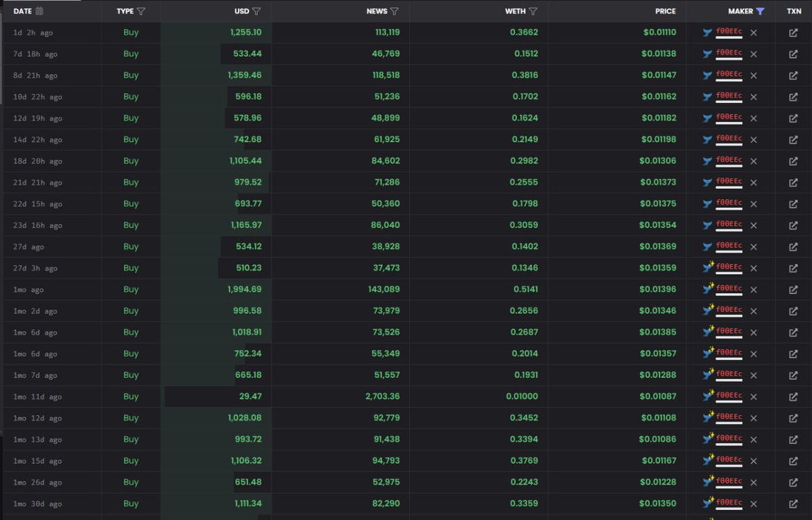Click the MAKER column header label
This screenshot has width=812, height=520.
tap(740, 11)
